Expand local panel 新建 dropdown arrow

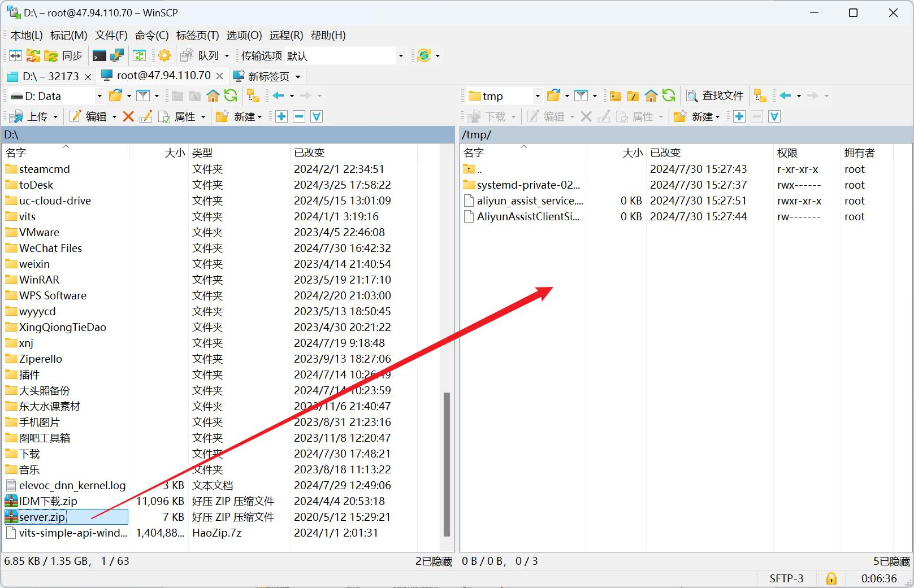(x=259, y=117)
